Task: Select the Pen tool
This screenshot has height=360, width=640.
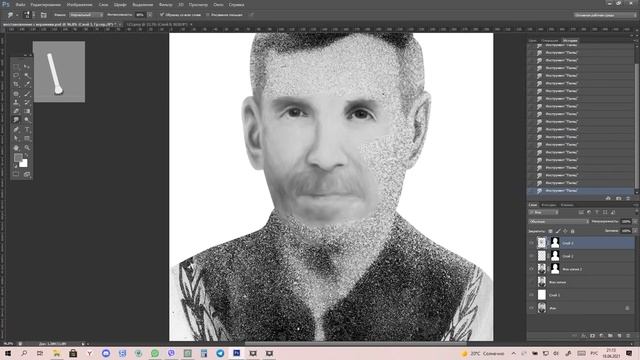Action: pos(16,129)
